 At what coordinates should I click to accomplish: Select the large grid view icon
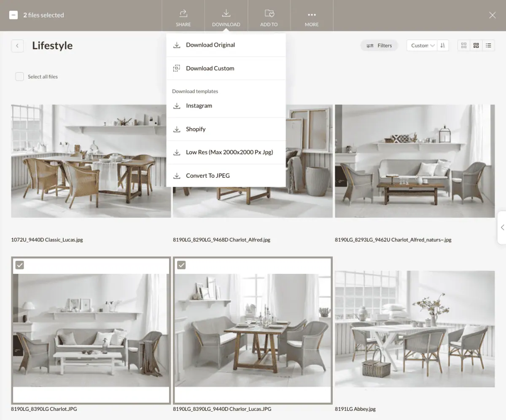[476, 45]
